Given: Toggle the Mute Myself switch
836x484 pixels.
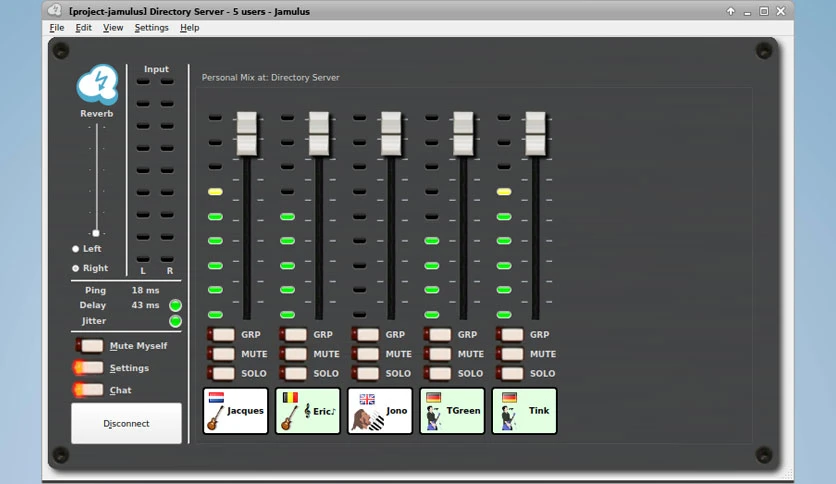Looking at the screenshot, I should (x=90, y=346).
